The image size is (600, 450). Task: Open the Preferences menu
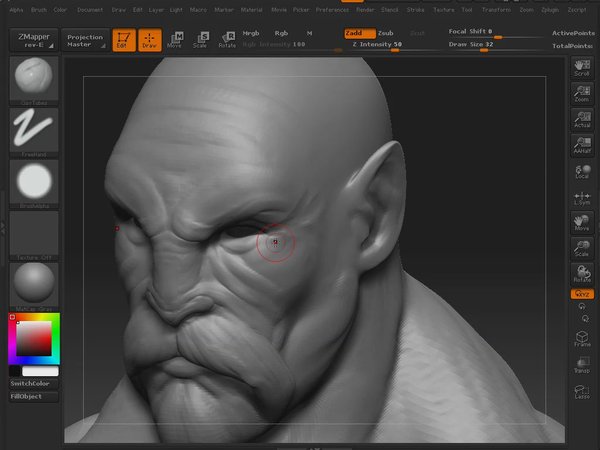(332, 9)
